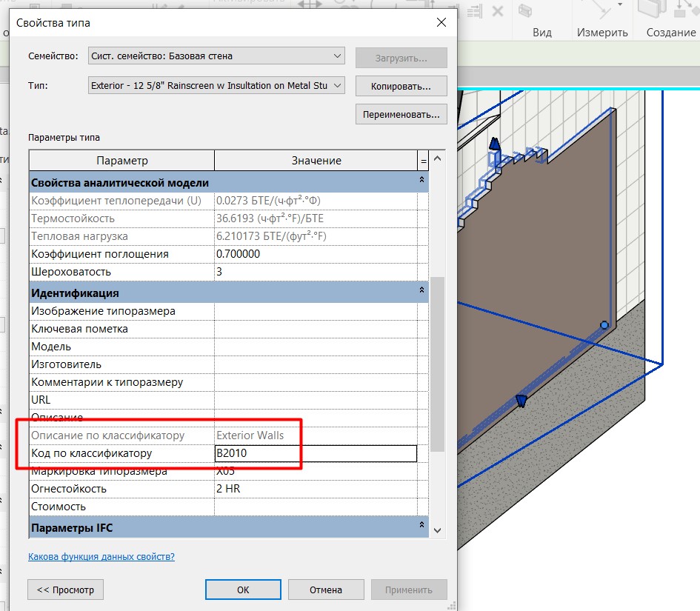Open the Семейство dropdown list

tap(216, 56)
